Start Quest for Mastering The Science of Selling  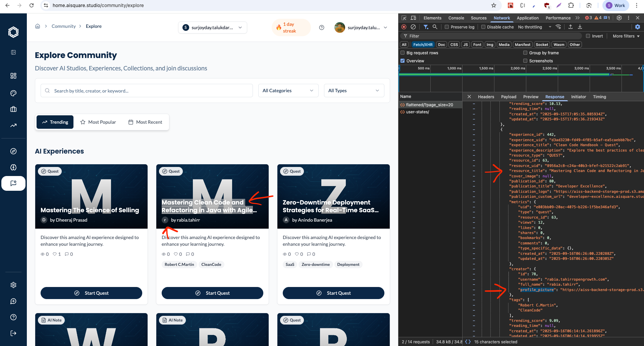click(x=91, y=293)
